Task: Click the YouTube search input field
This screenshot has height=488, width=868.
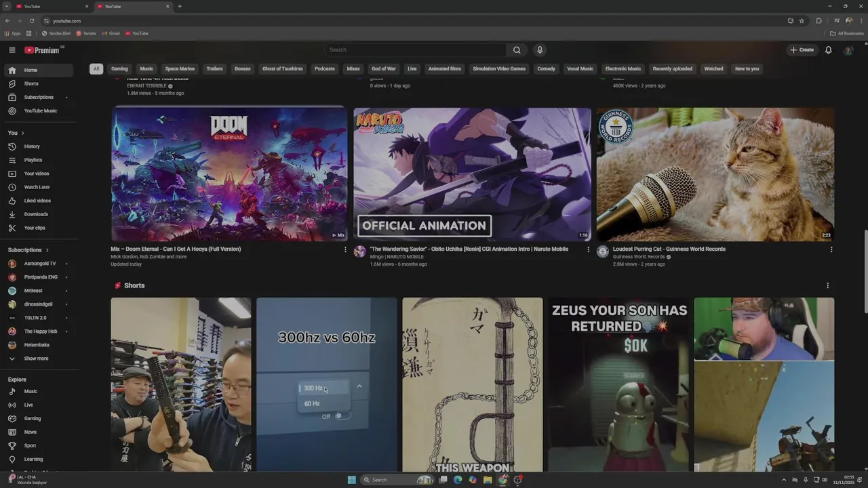Action: (415, 50)
